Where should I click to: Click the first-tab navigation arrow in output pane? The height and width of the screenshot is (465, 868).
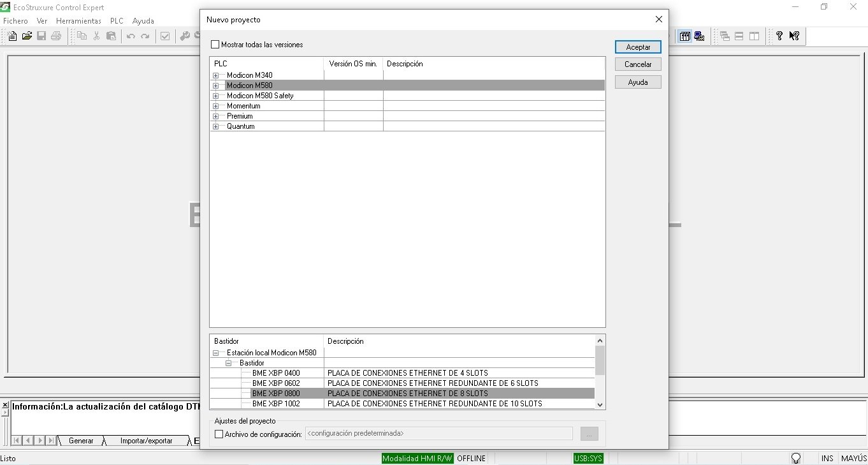coord(17,441)
